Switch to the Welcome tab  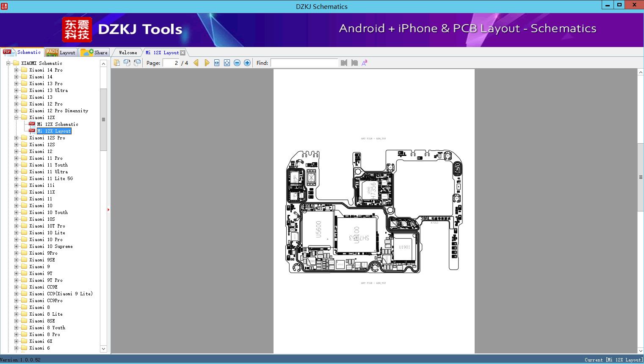click(128, 53)
